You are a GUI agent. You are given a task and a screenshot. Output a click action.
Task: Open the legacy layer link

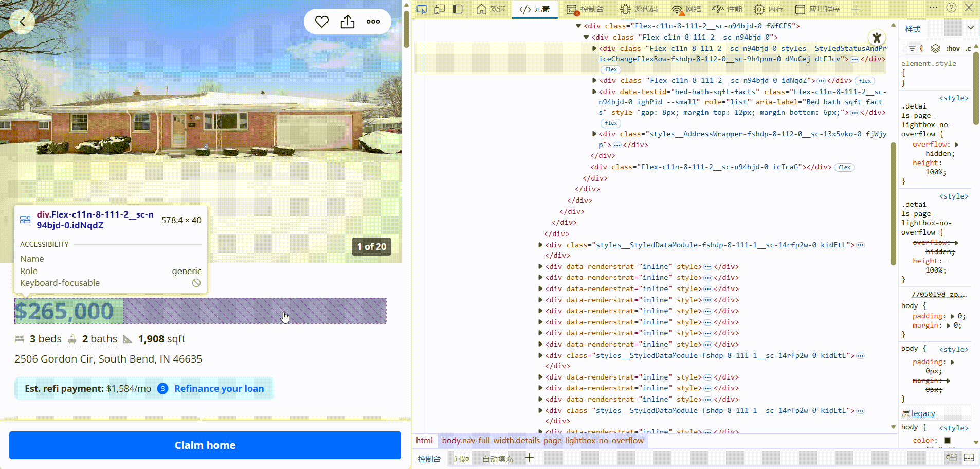click(x=923, y=413)
